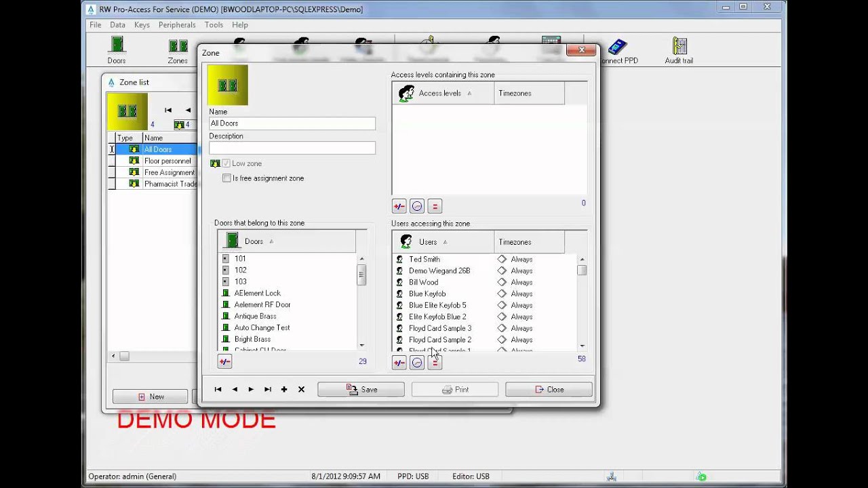Screen dimensions: 868x488
Task: Sort by Access levels column header
Action: [443, 94]
